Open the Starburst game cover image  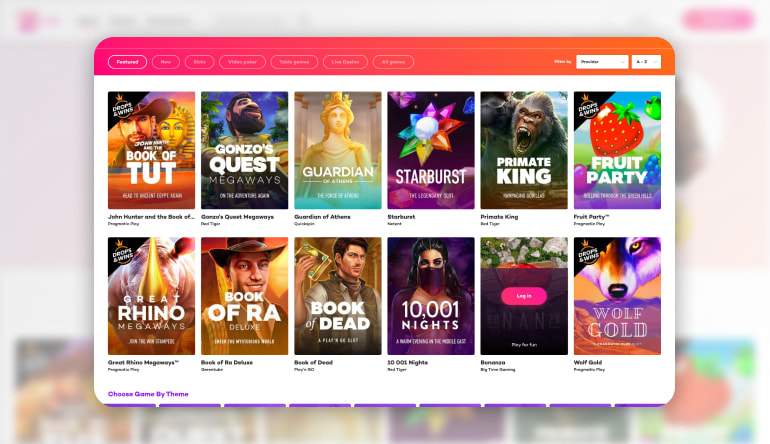pyautogui.click(x=431, y=150)
